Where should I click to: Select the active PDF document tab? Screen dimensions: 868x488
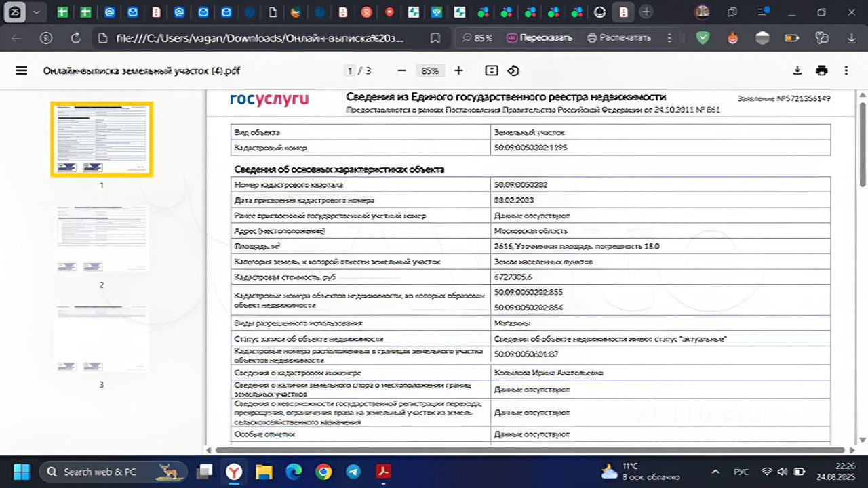point(623,12)
